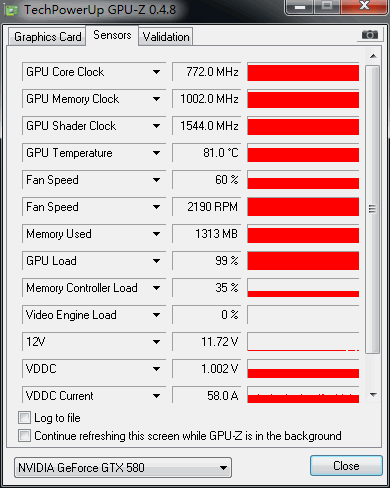The height and width of the screenshot is (488, 390).
Task: Switch to the Validation tab
Action: pos(166,37)
